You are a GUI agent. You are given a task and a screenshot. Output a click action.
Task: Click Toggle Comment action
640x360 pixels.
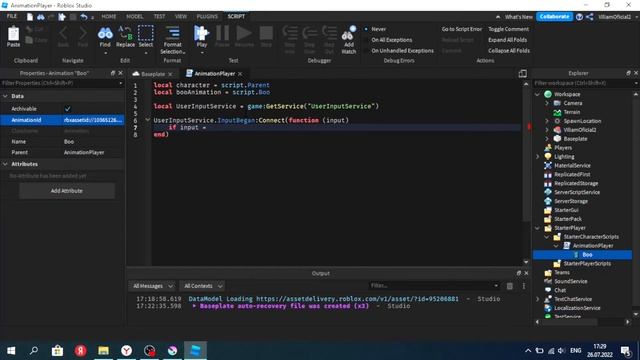(508, 29)
